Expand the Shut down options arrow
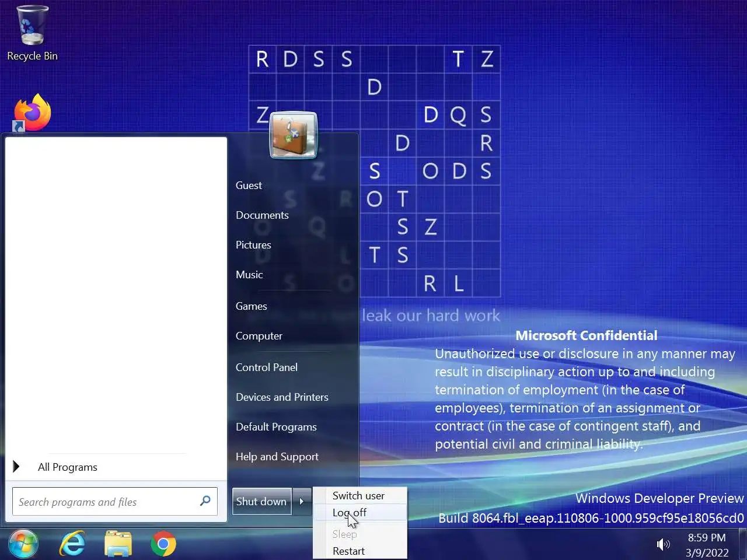The height and width of the screenshot is (560, 747). [302, 501]
